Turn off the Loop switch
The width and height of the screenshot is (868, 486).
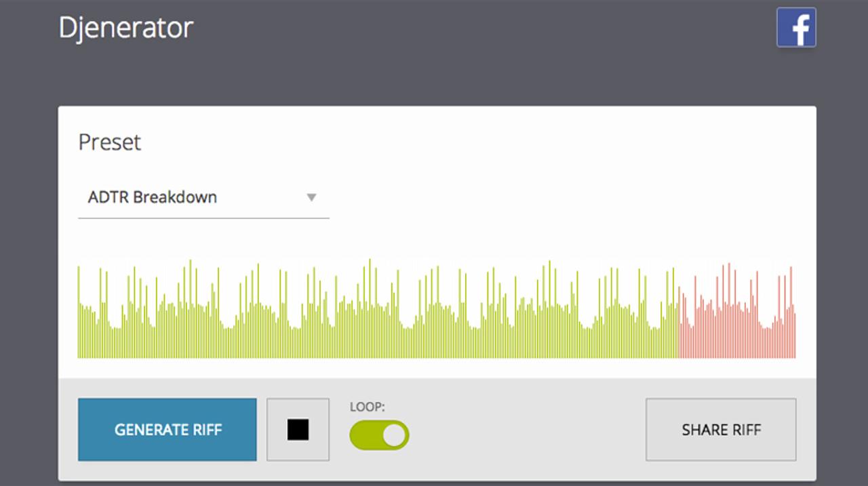tap(379, 435)
